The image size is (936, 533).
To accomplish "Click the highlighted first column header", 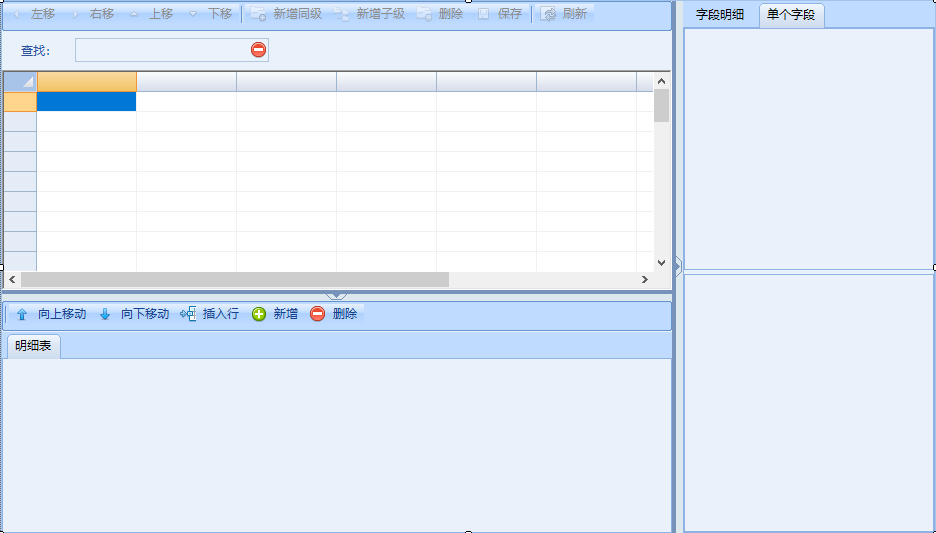I will point(87,82).
